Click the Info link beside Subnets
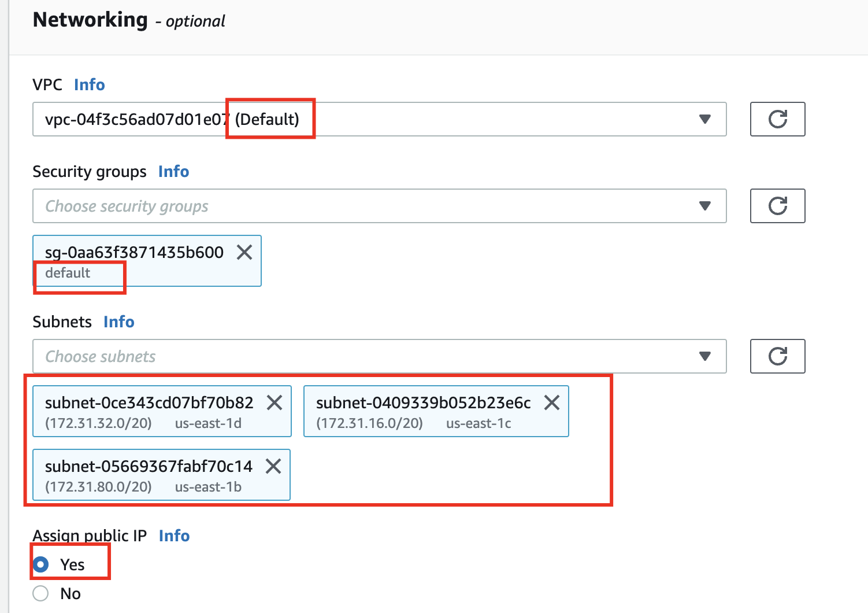868x613 pixels. point(118,322)
